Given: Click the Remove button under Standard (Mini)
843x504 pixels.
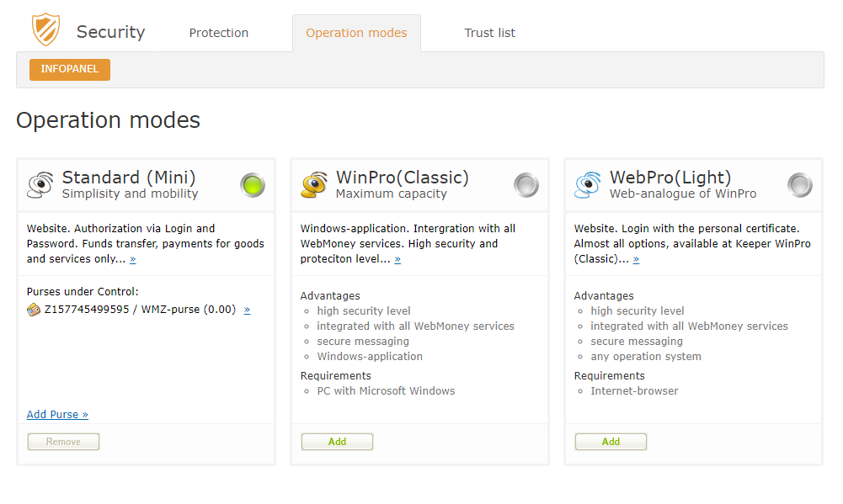Looking at the screenshot, I should pos(63,442).
